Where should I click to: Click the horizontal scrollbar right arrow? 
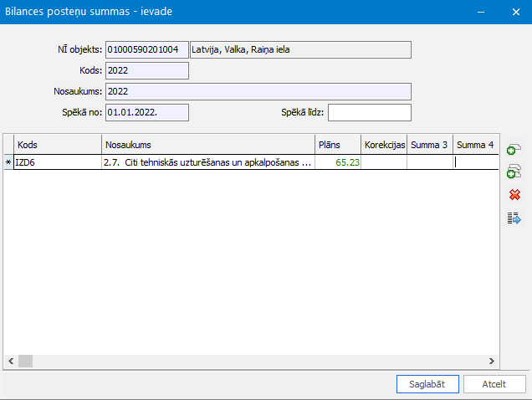click(x=492, y=361)
